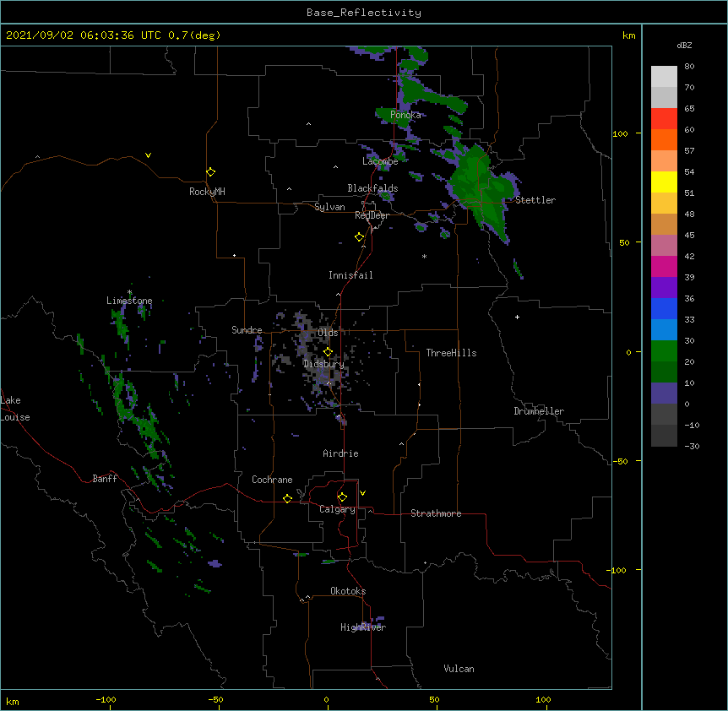Click the yellow diamond marker above Calgary

[342, 497]
